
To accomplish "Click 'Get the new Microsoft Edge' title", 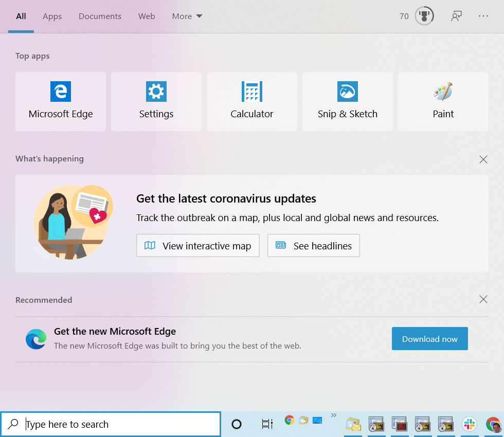I will (x=115, y=331).
